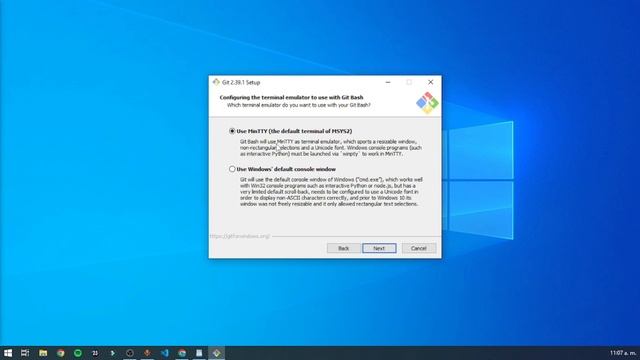Viewport: 640px width, 360px height.
Task: Open the gitforwindows.org link
Action: pyautogui.click(x=240, y=236)
